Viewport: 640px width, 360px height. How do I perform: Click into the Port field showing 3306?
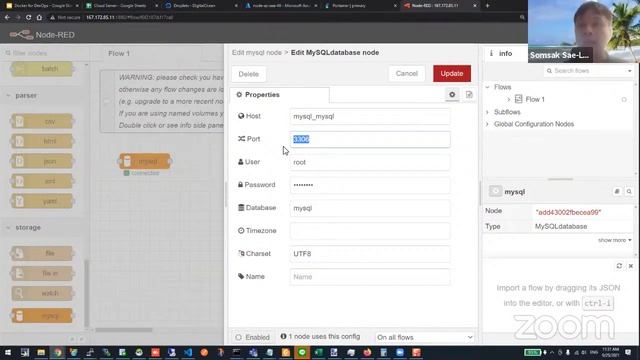(370, 139)
